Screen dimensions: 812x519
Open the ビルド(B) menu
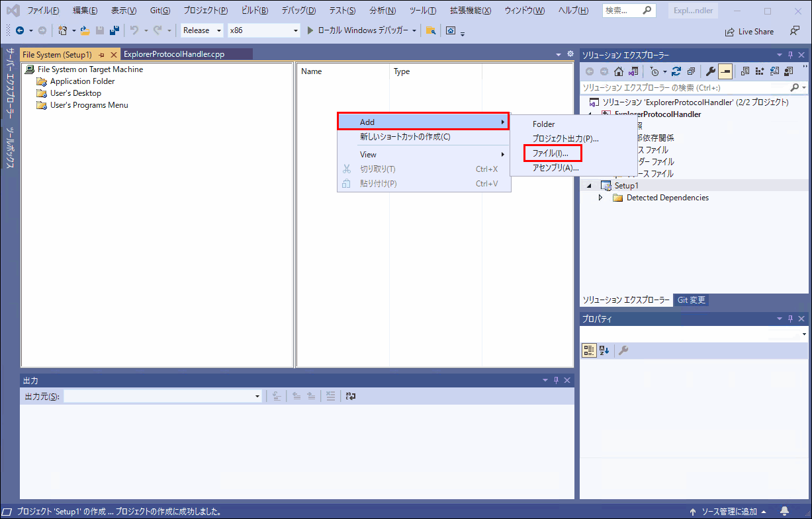[x=255, y=11]
